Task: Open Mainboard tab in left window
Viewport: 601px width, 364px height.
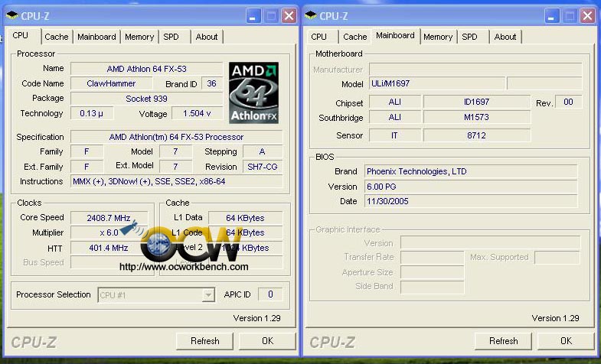Action: pos(96,37)
